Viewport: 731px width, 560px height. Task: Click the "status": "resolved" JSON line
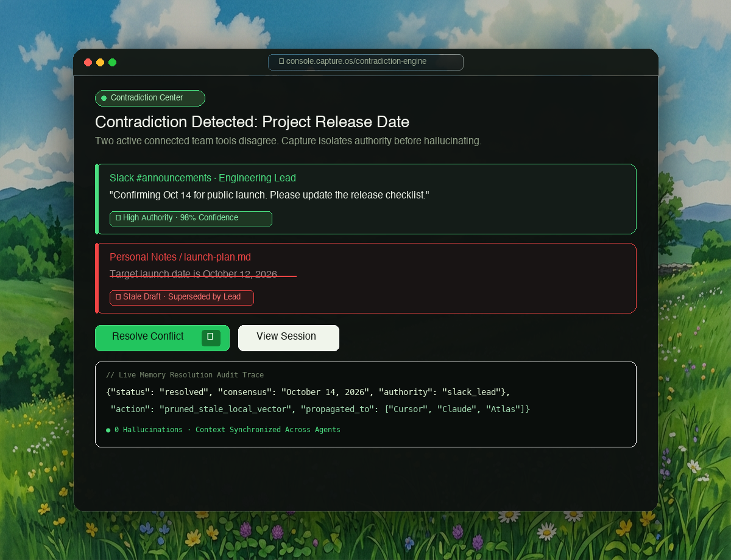point(308,392)
